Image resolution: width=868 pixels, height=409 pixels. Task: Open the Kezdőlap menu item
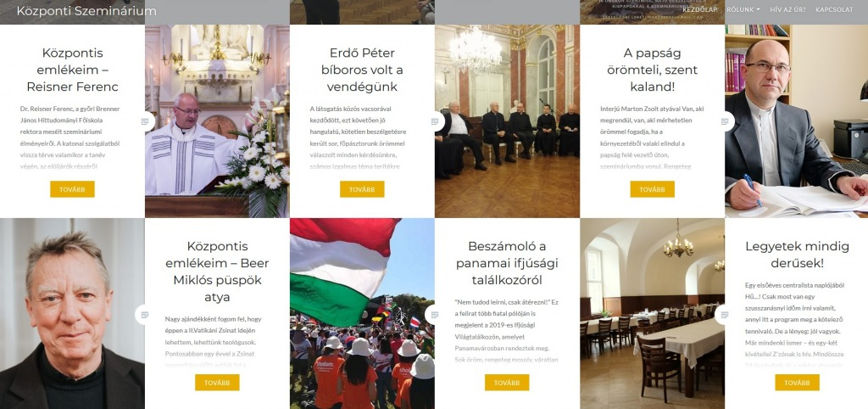coord(699,10)
